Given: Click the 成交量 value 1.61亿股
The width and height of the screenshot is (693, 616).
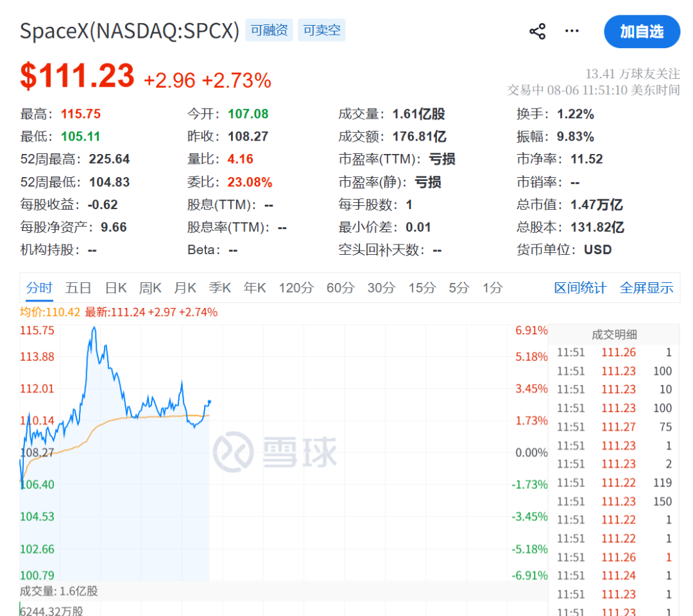Looking at the screenshot, I should 419,114.
